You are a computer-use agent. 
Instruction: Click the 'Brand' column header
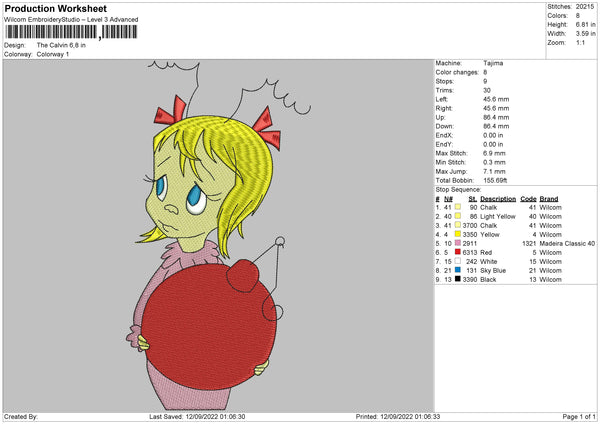(549, 199)
